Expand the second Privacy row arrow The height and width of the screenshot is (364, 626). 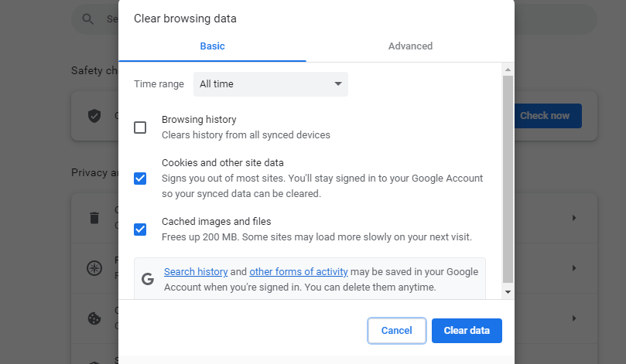[574, 268]
